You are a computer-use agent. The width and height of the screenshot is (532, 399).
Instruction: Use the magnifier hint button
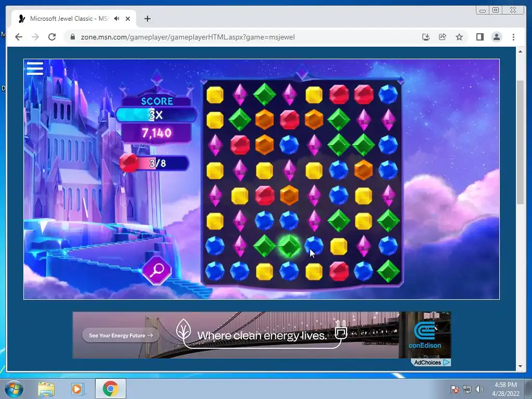pyautogui.click(x=157, y=270)
